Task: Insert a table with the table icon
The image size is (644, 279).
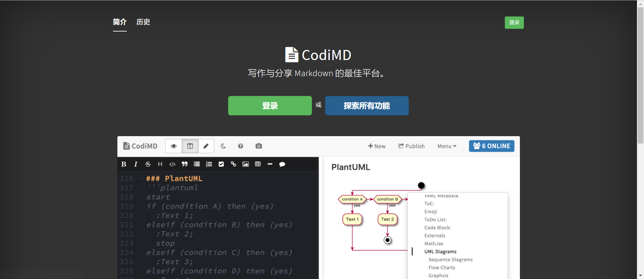Action: point(258,164)
